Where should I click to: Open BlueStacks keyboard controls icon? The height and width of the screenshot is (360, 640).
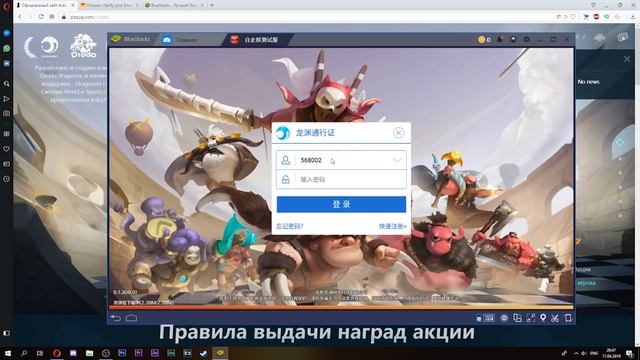click(489, 318)
